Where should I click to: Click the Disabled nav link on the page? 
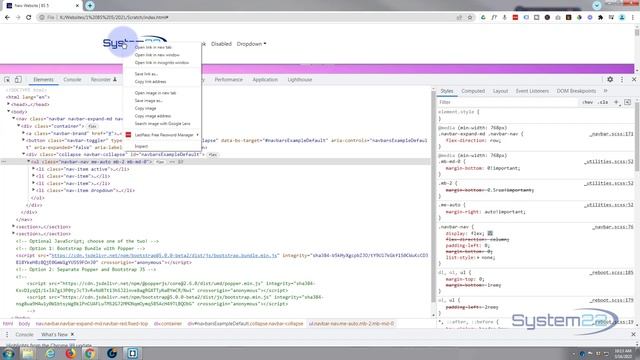pyautogui.click(x=221, y=44)
